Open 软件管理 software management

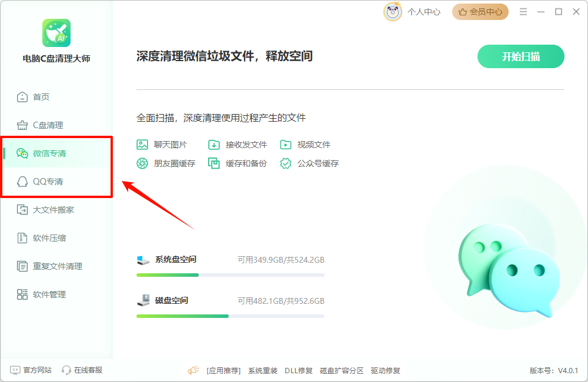tap(47, 294)
